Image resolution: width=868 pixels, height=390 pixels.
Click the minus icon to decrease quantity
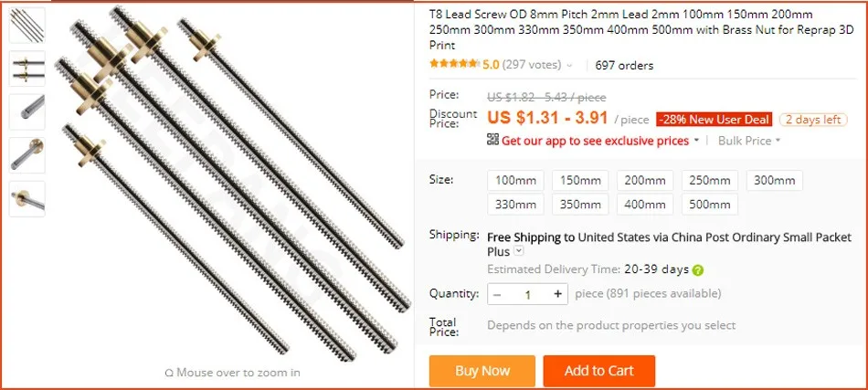click(x=497, y=294)
